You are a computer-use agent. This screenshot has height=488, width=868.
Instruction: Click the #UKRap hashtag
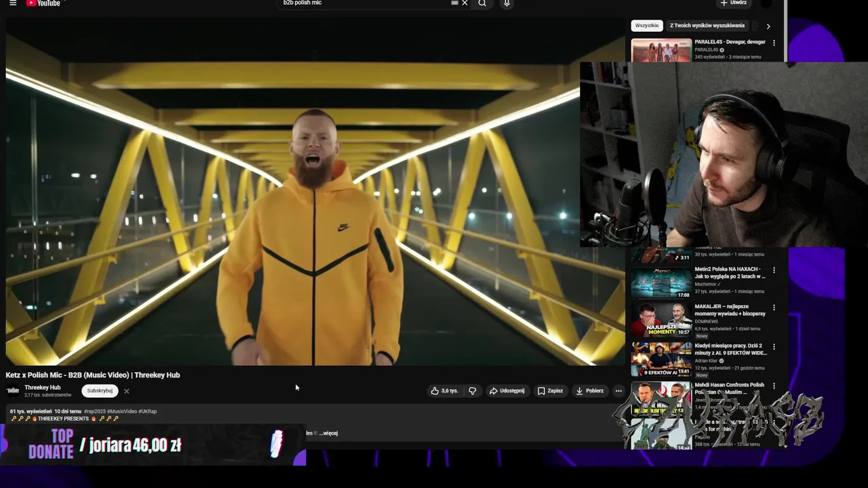click(x=148, y=411)
